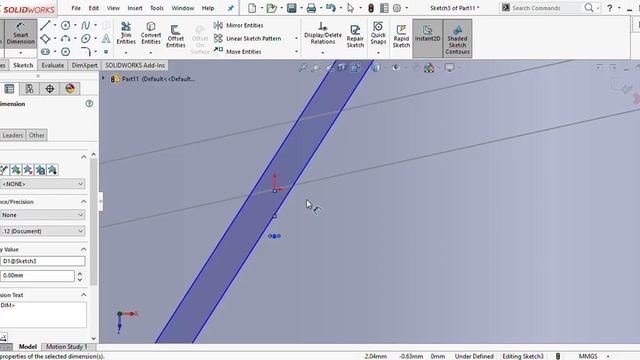Select the Circle sketch tool

[x=65, y=25]
